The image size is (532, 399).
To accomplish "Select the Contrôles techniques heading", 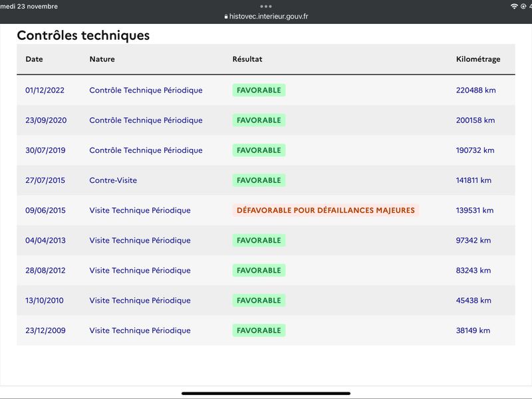I will [x=83, y=35].
